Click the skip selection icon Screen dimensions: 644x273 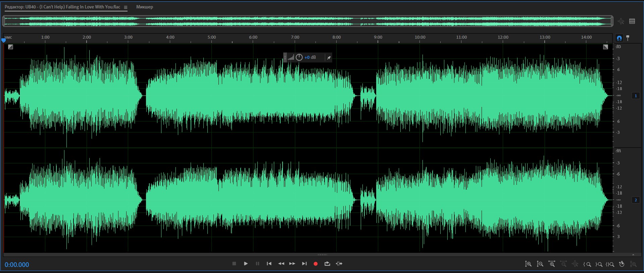pyautogui.click(x=339, y=264)
